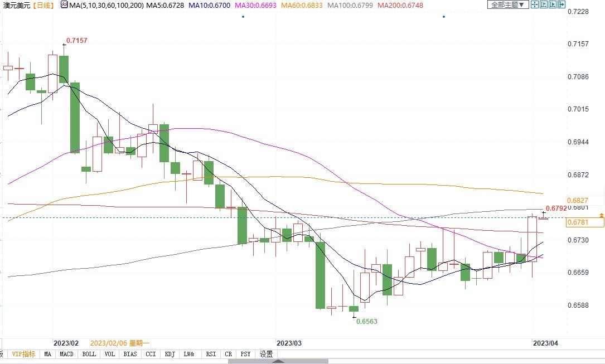Screen dimensions: 605x364
Task: Show the RSI indicator
Action: click(211, 354)
